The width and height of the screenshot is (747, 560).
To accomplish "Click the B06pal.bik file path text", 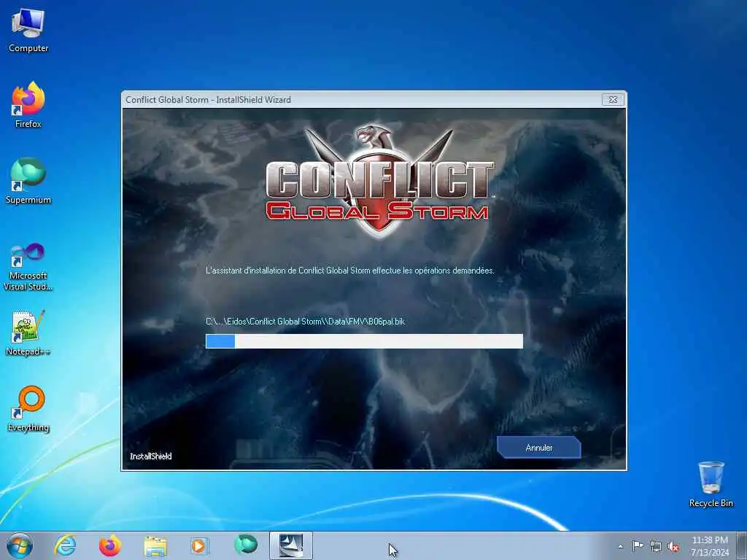I will pyautogui.click(x=306, y=322).
